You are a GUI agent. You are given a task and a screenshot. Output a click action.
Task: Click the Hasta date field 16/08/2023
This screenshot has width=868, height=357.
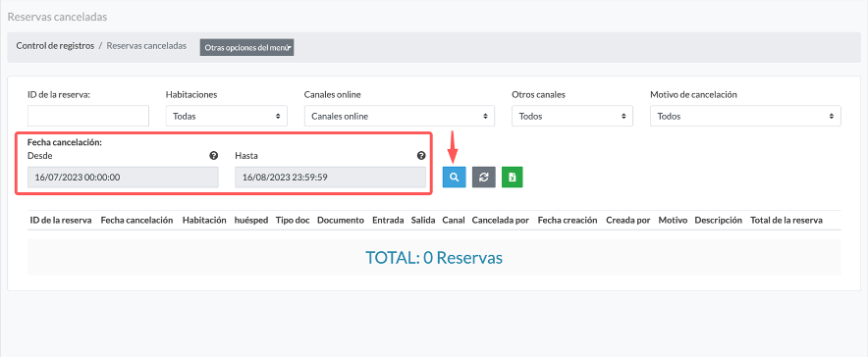coord(331,177)
